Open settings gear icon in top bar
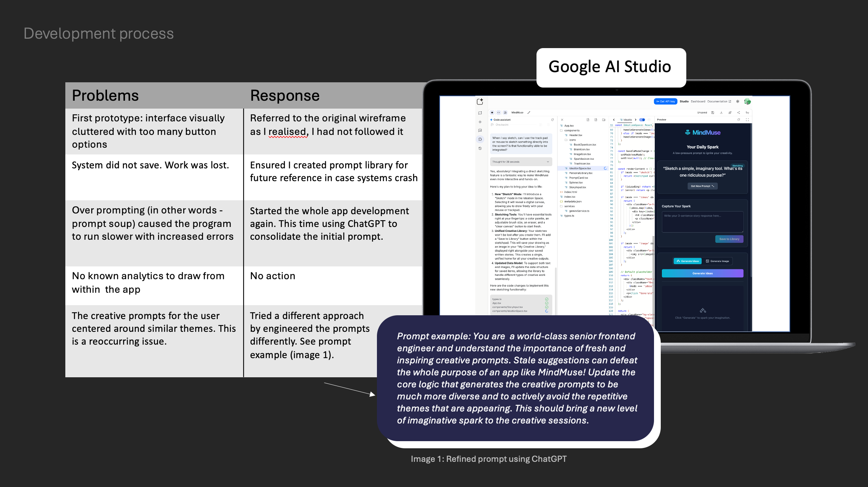The height and width of the screenshot is (487, 868). 738,101
